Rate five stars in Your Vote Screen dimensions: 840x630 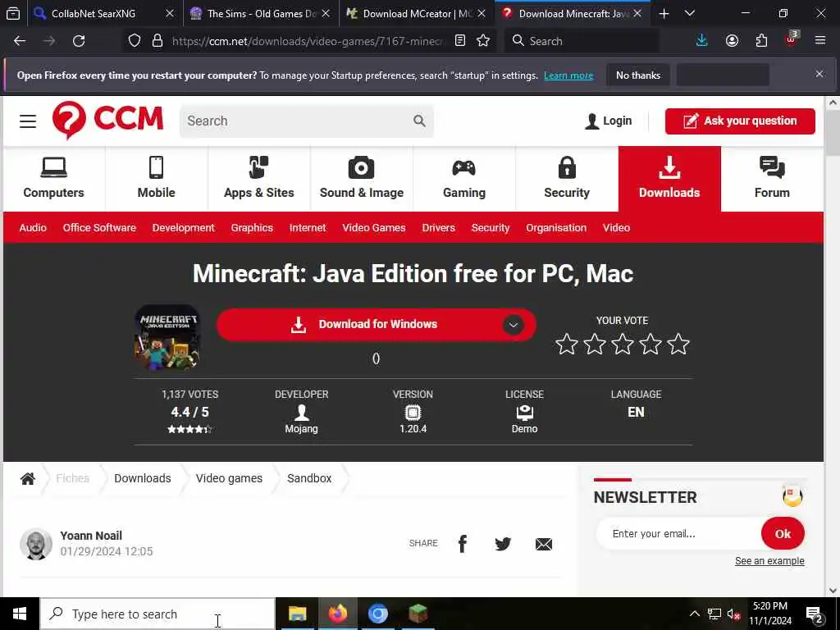[678, 344]
